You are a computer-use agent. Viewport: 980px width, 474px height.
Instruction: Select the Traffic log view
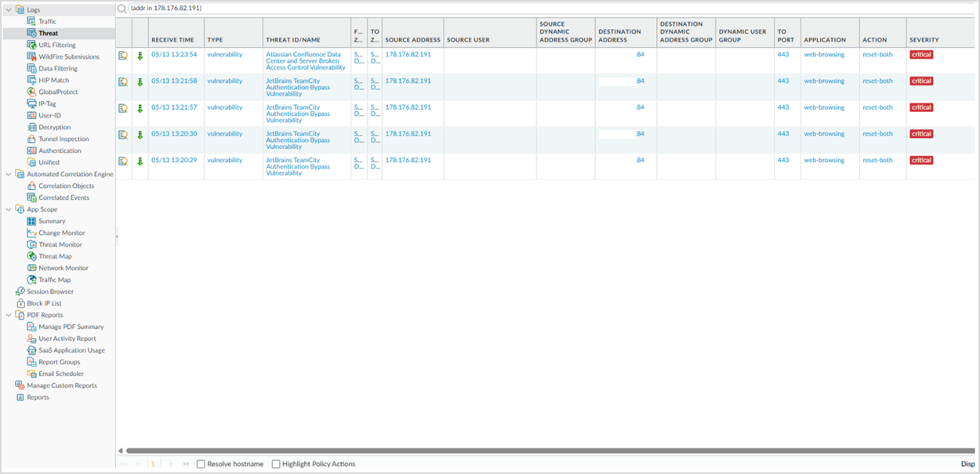pyautogui.click(x=48, y=21)
